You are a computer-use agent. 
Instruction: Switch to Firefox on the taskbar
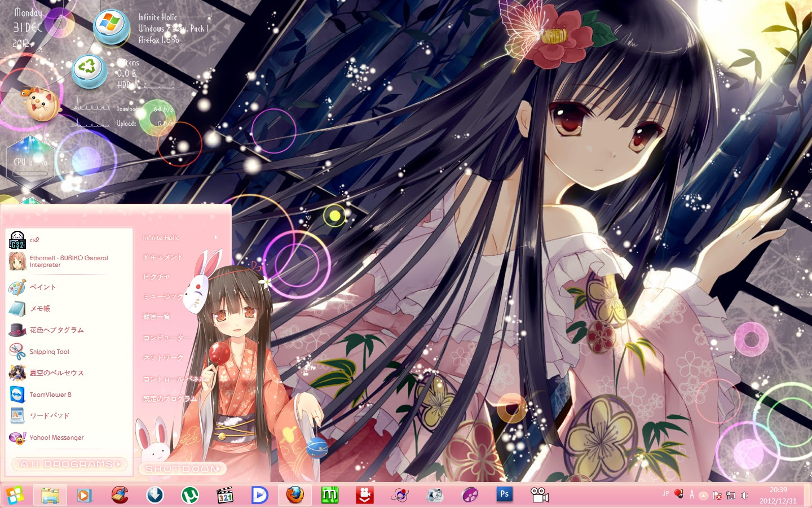click(x=295, y=496)
